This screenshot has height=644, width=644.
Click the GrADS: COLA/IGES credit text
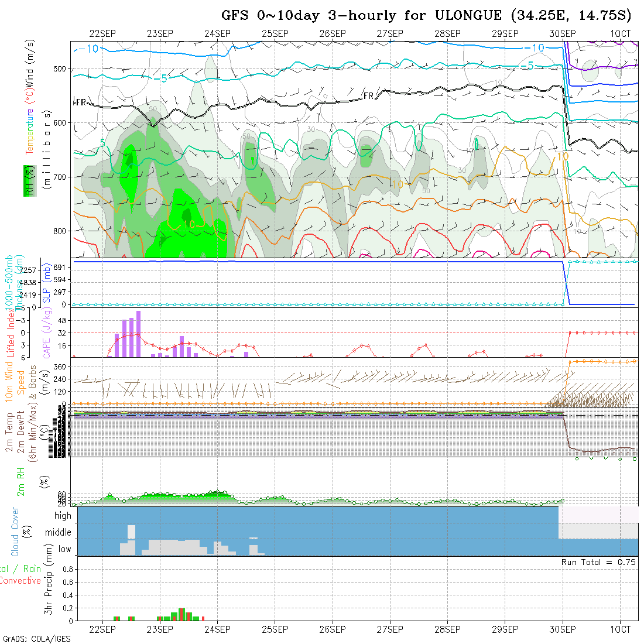pos(36,639)
